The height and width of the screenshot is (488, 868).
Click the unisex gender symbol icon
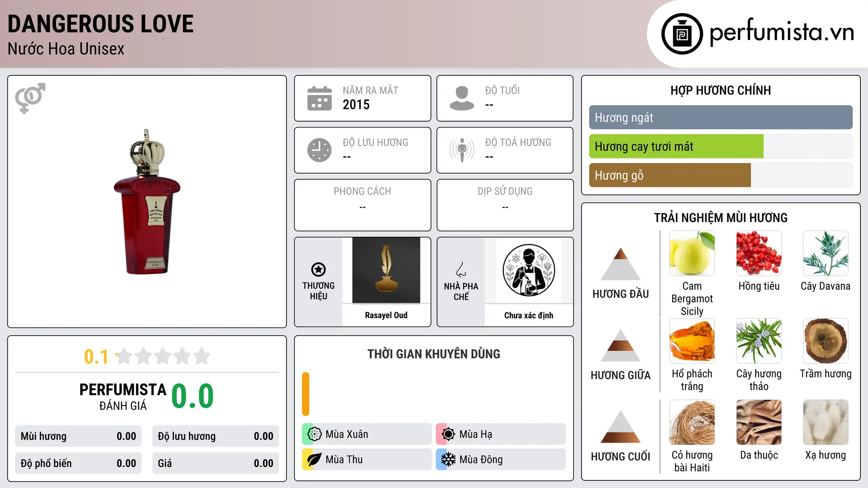(x=30, y=98)
